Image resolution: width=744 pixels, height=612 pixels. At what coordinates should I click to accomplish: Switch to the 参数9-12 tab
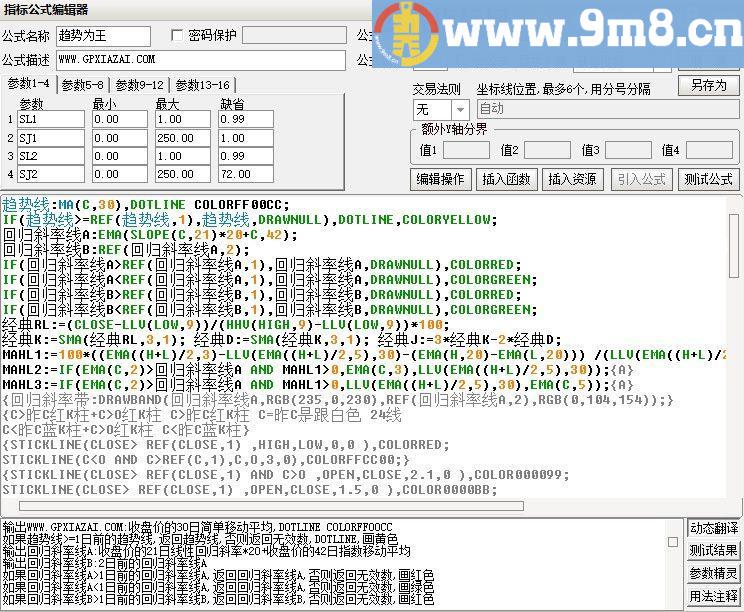pyautogui.click(x=139, y=85)
